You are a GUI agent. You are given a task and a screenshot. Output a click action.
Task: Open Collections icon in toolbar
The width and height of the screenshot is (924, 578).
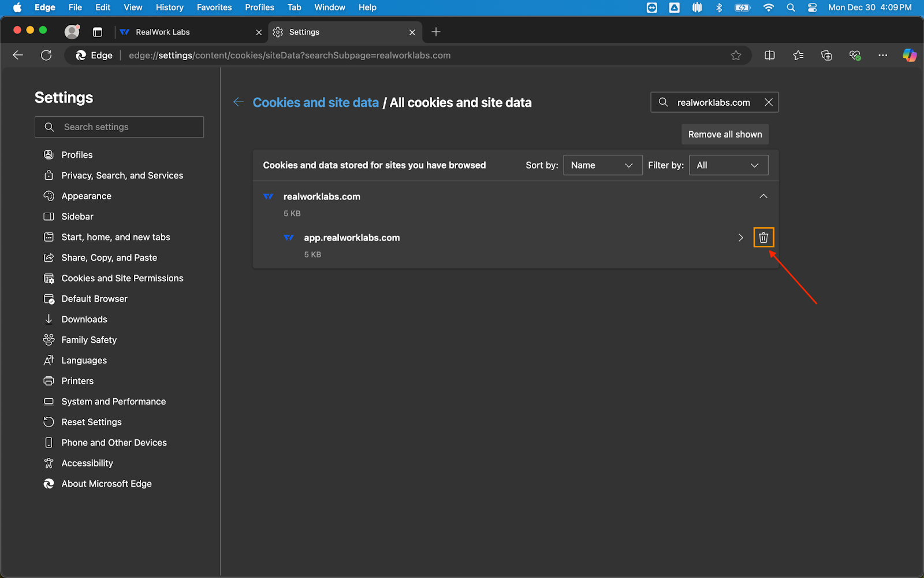click(826, 55)
